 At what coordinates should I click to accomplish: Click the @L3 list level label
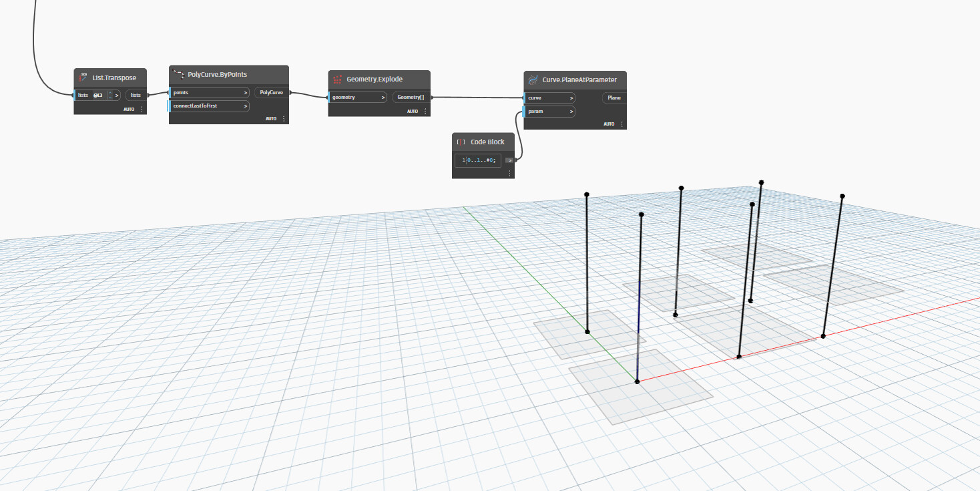click(98, 95)
